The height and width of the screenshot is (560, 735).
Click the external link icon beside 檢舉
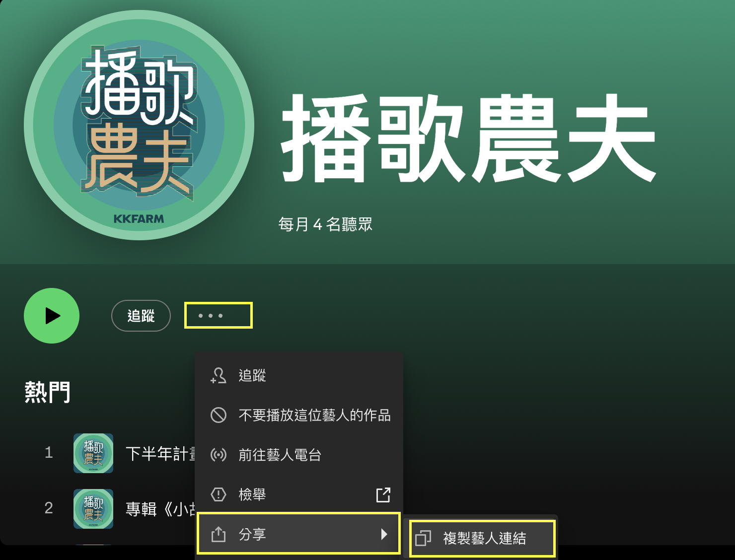pyautogui.click(x=383, y=494)
